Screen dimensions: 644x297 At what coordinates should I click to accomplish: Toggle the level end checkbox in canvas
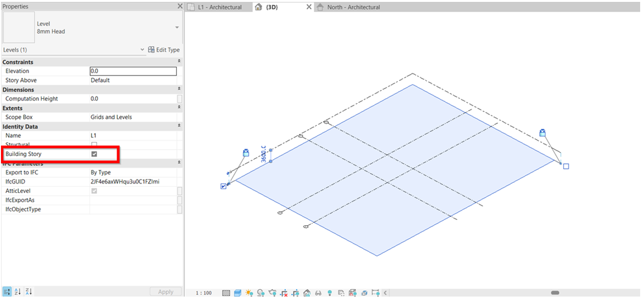point(224,186)
